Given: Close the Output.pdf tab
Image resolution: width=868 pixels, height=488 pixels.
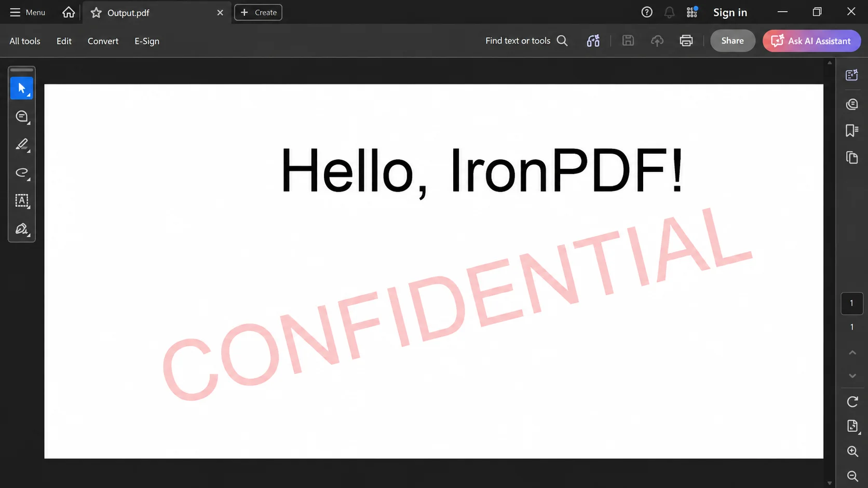Looking at the screenshot, I should coord(220,13).
